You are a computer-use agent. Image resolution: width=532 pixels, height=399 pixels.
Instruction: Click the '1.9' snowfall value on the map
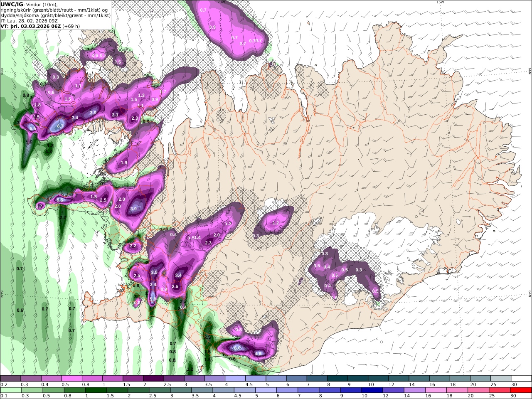[x=124, y=163]
